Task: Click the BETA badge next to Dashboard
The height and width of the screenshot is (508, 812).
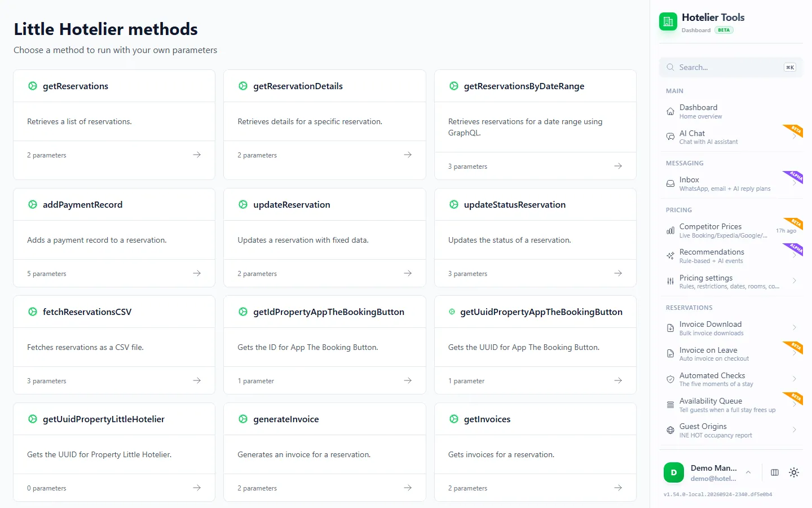Action: coord(724,30)
